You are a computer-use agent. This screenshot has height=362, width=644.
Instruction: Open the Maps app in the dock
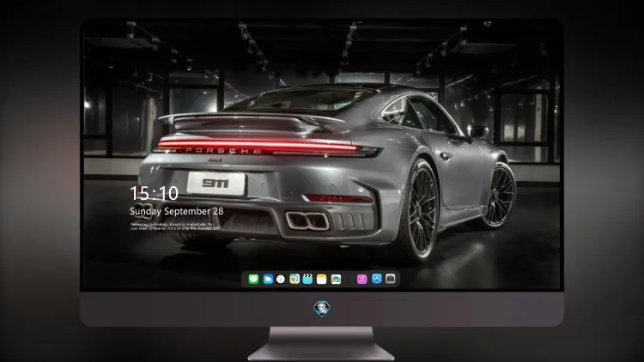[295, 279]
